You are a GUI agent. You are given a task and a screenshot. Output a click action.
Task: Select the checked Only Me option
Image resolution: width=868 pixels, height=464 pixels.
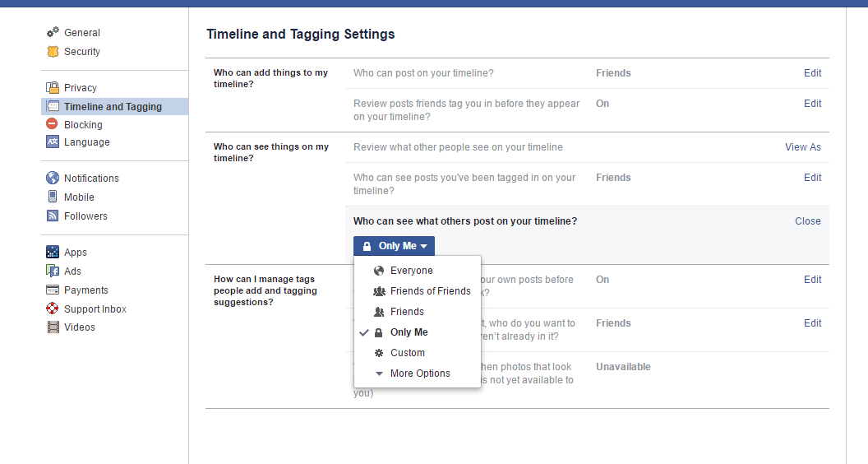(x=409, y=332)
